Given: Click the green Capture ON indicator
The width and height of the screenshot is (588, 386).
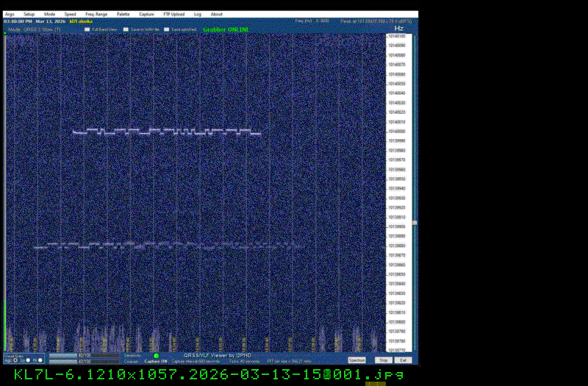Looking at the screenshot, I should click(156, 356).
